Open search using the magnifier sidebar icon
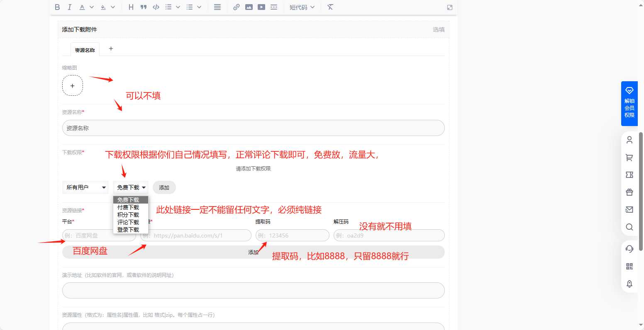The image size is (644, 330). click(629, 227)
